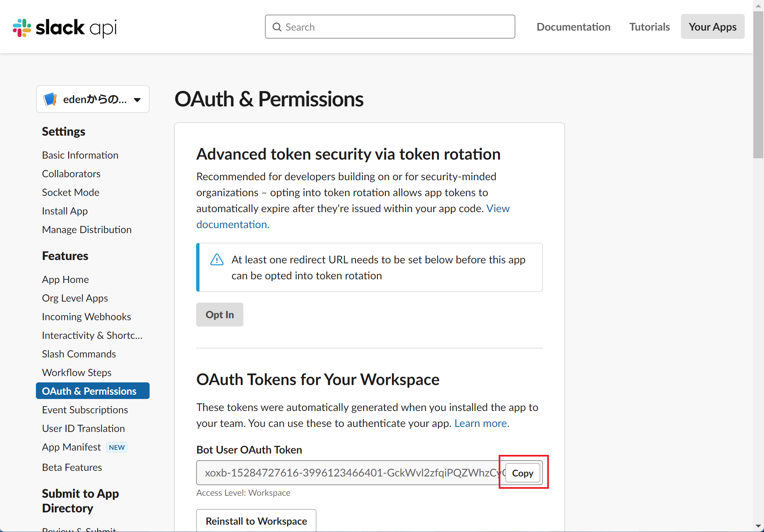Click the Search input field

[390, 27]
